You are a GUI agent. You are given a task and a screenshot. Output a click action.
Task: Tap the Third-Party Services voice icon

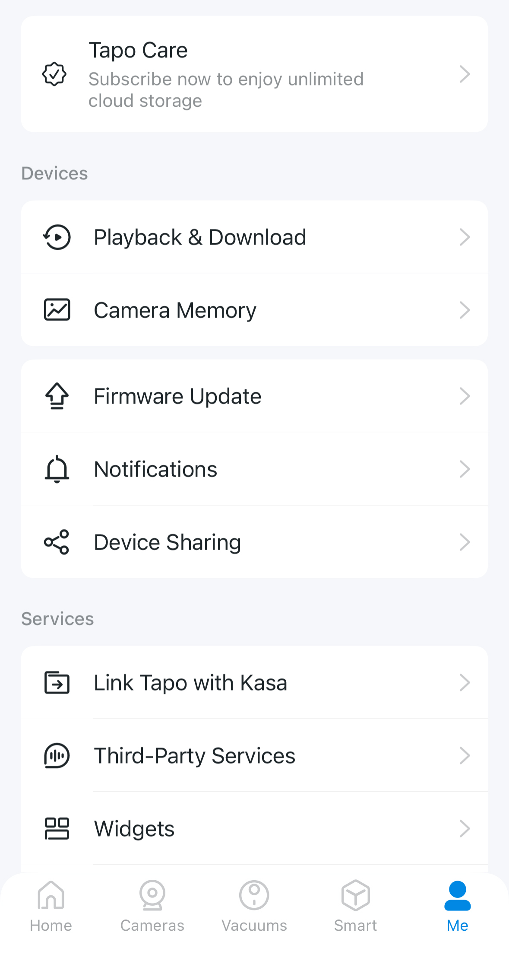pyautogui.click(x=57, y=755)
